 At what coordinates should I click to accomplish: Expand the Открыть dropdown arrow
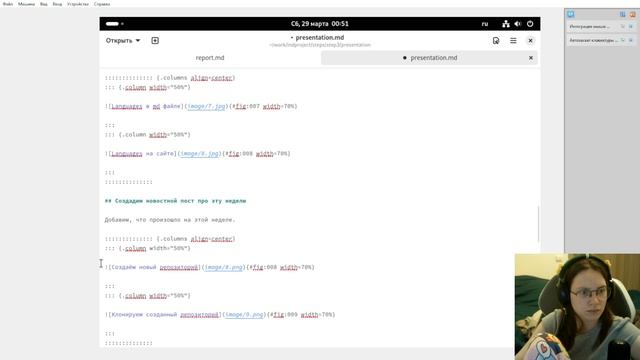tap(138, 40)
